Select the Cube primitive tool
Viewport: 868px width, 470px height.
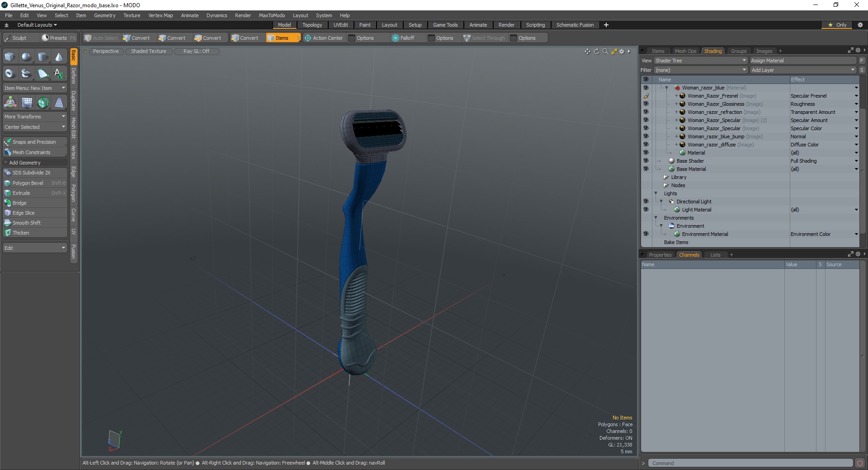point(10,57)
